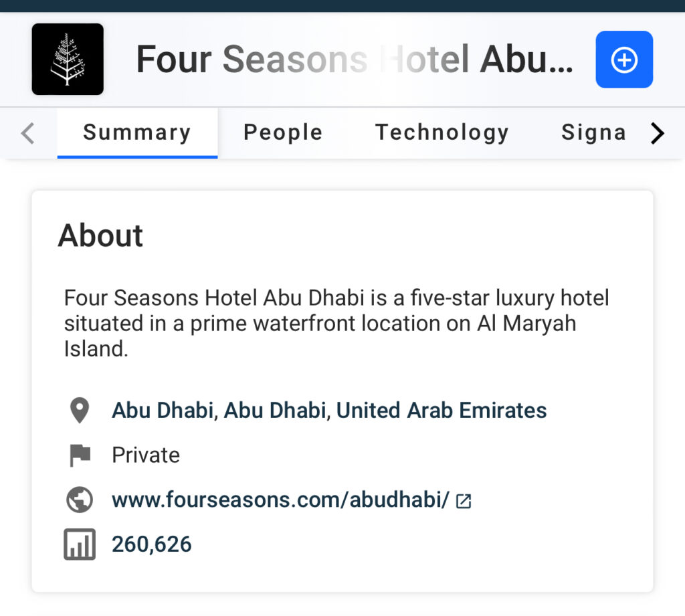Click the Four Seasons Hotel Abu... title
The width and height of the screenshot is (685, 616).
click(355, 60)
